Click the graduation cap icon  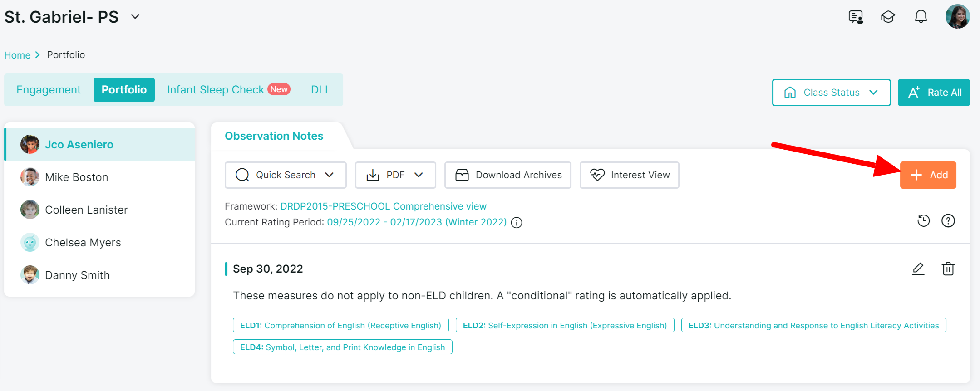coord(888,17)
